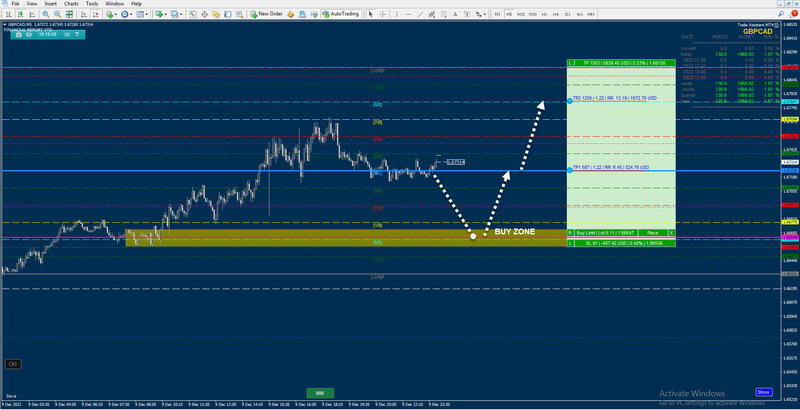Zoom in on the chart
The width and height of the screenshot is (800, 410).
pyautogui.click(x=46, y=14)
